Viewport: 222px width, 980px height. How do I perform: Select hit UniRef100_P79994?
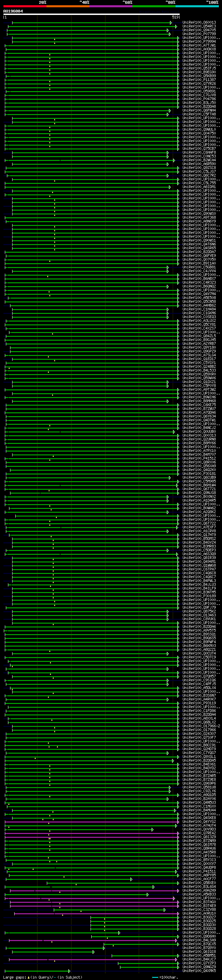199,41
